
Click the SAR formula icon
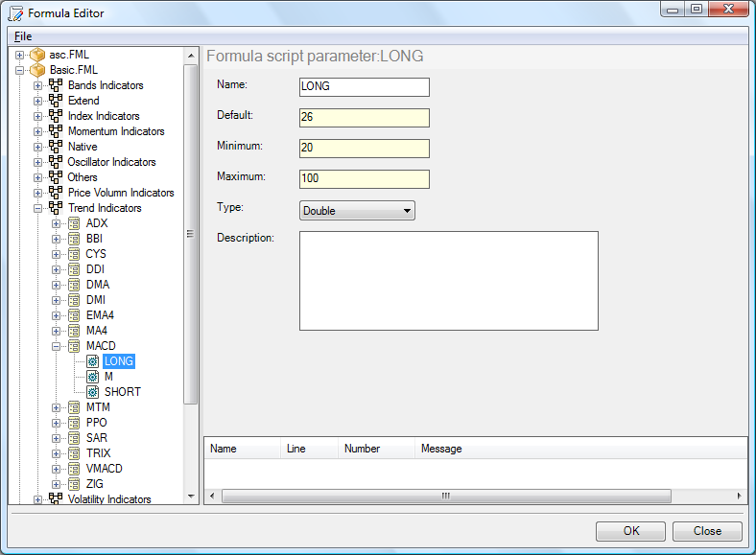point(74,438)
